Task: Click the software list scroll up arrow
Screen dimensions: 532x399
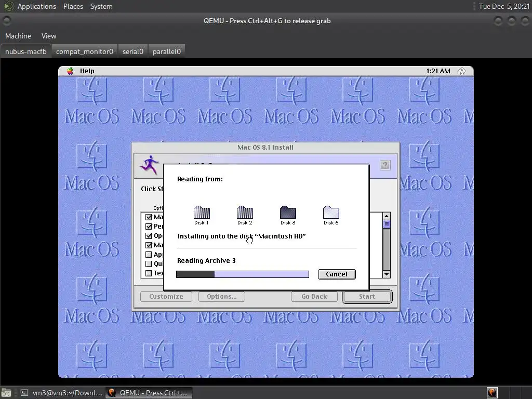Action: (387, 216)
